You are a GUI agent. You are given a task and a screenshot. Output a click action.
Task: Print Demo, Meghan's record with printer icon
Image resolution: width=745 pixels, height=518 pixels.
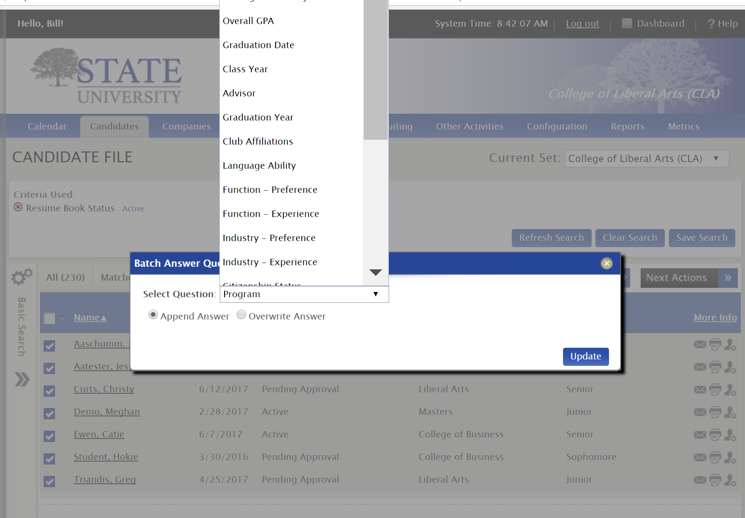[715, 412]
